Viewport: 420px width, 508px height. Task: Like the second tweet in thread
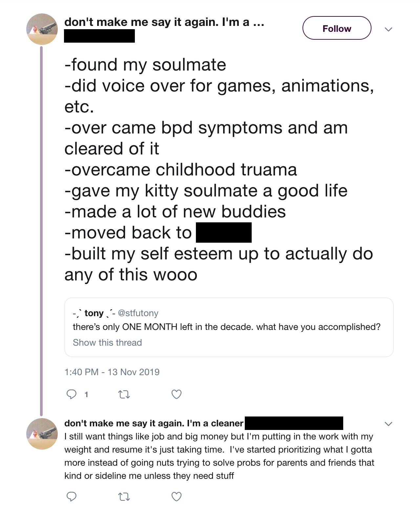[177, 497]
